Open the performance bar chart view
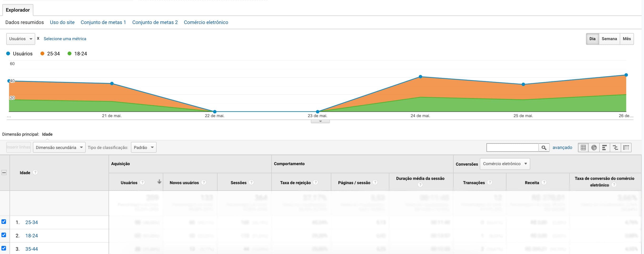This screenshot has height=254, width=644. [x=604, y=148]
